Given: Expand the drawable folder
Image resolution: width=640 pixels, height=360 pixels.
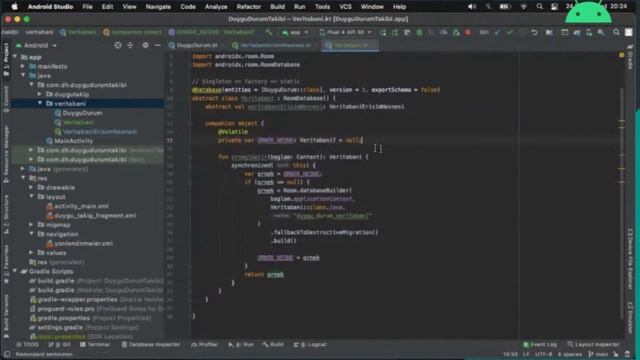Looking at the screenshot, I should coord(31,187).
